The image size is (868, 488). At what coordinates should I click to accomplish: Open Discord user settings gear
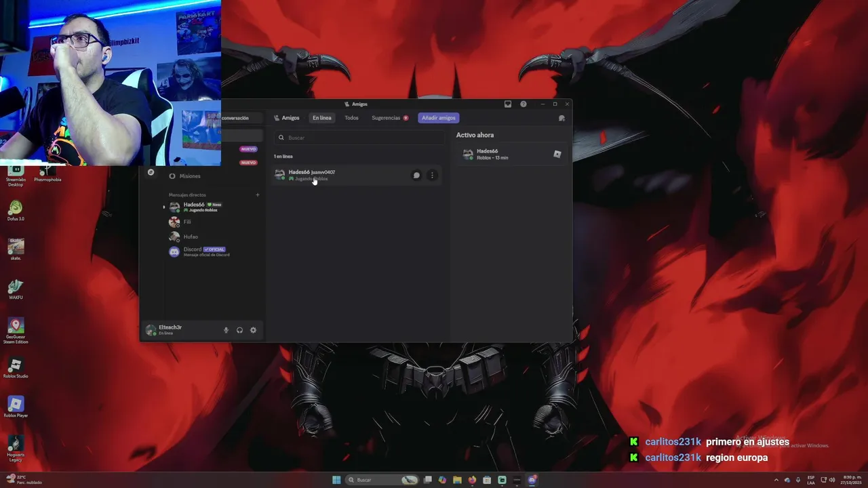pyautogui.click(x=253, y=330)
